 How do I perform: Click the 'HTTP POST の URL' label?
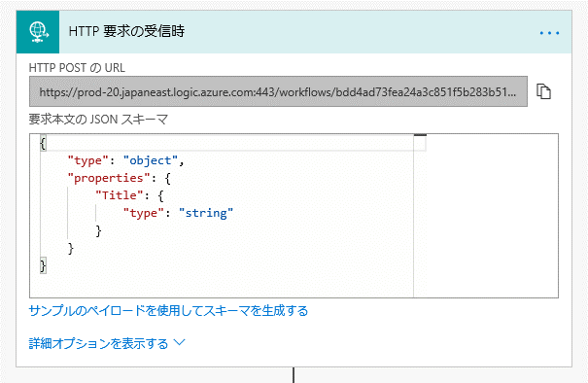pos(77,68)
